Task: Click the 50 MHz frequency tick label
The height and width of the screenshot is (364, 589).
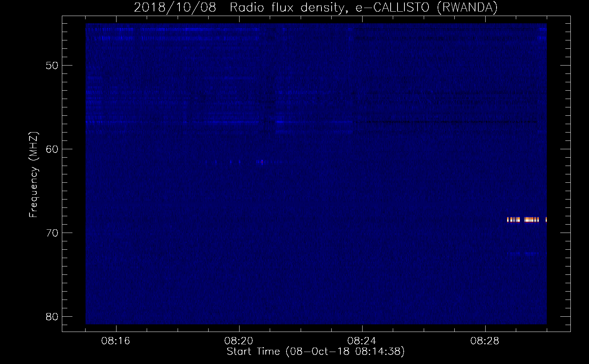Action: pyautogui.click(x=52, y=66)
